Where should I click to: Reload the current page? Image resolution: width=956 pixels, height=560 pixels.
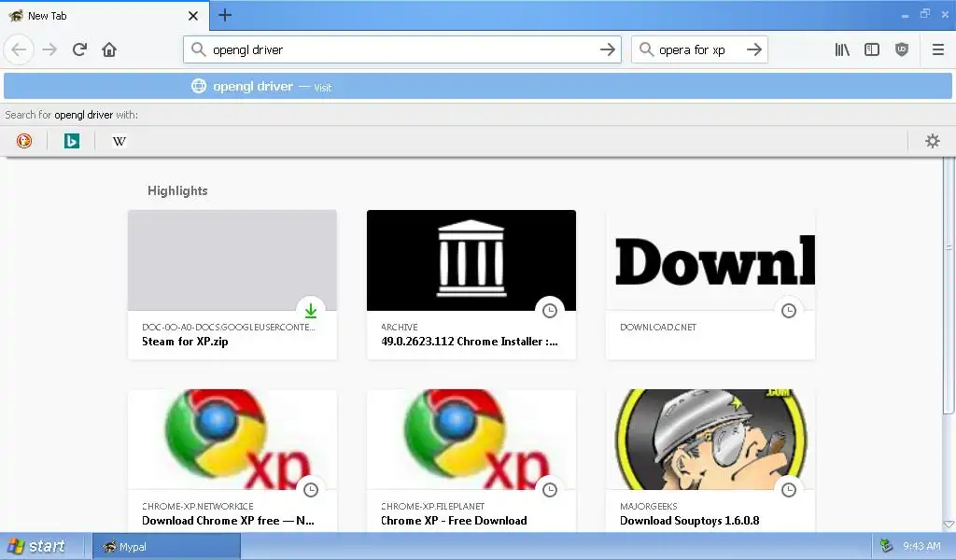pos(79,49)
